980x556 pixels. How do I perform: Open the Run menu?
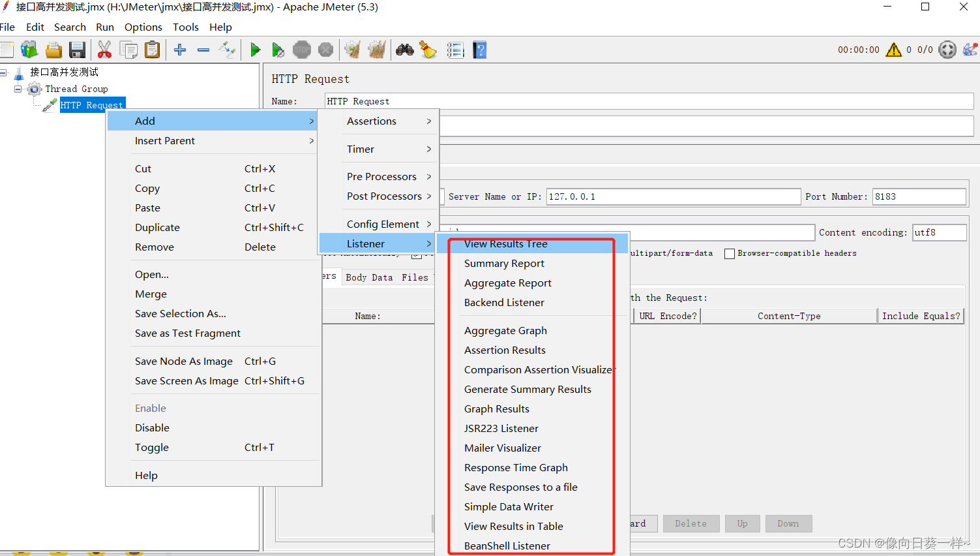coord(105,27)
